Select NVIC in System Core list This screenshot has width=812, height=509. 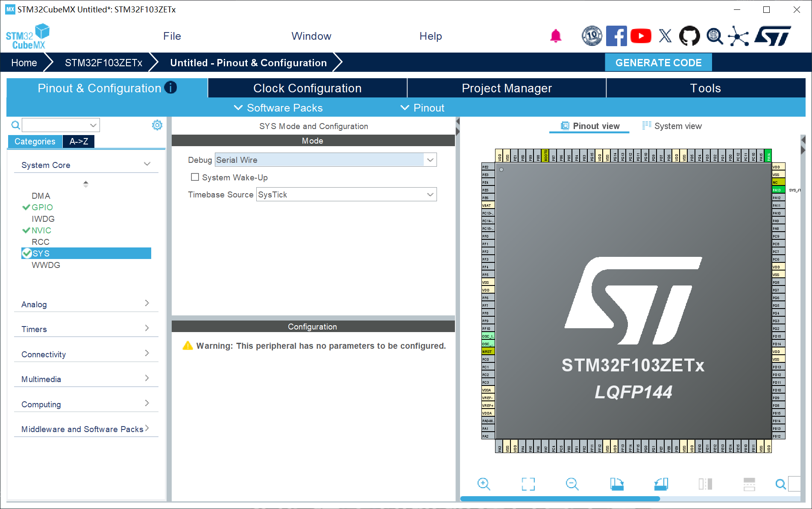click(41, 230)
